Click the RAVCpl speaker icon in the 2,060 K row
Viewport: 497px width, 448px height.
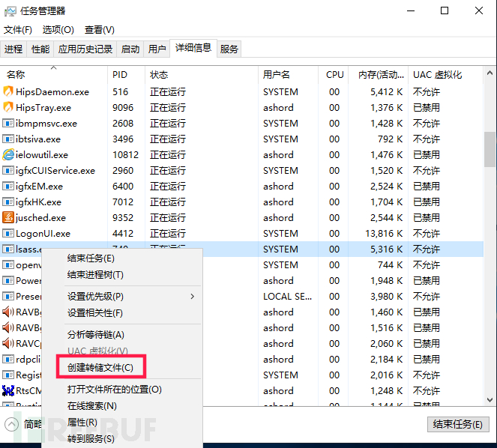[x=8, y=343]
